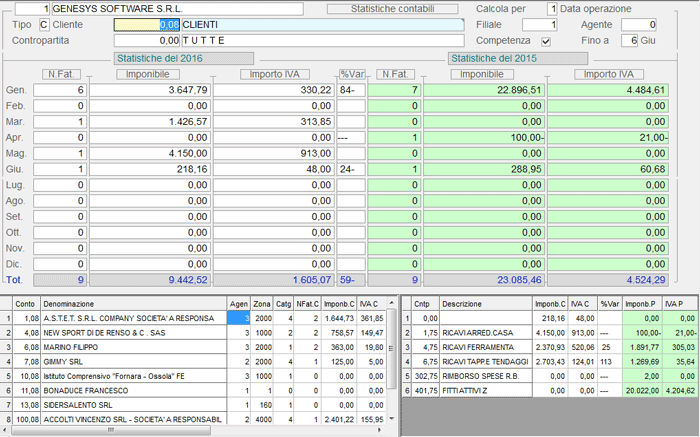Focus the Cliente code field 0,08

point(147,25)
